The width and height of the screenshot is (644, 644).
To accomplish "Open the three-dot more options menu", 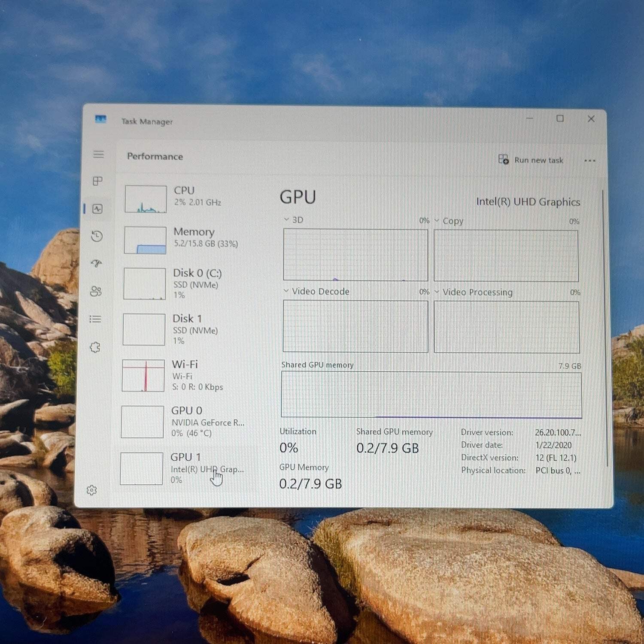I will [590, 161].
